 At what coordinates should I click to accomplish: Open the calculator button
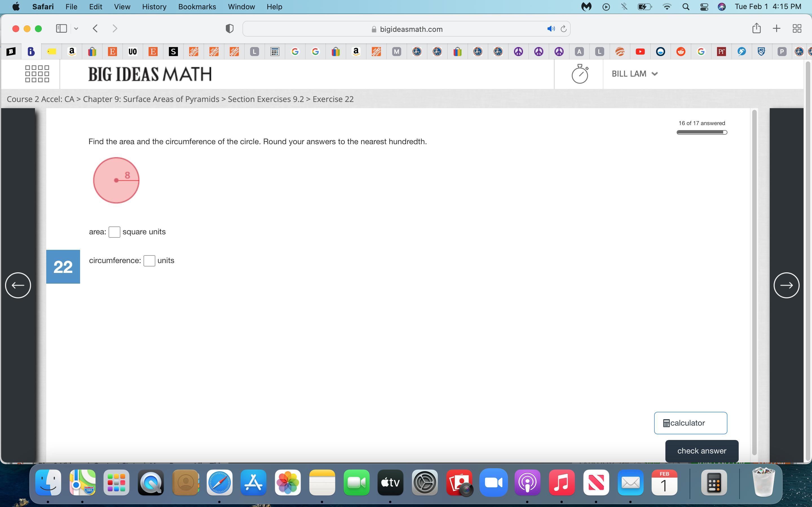690,423
